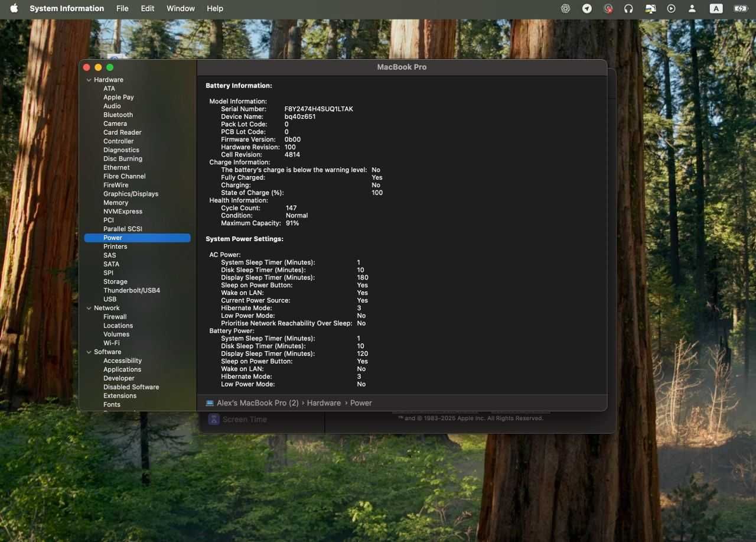This screenshot has width=756, height=542.
Task: Open the System Information menu
Action: pos(67,8)
